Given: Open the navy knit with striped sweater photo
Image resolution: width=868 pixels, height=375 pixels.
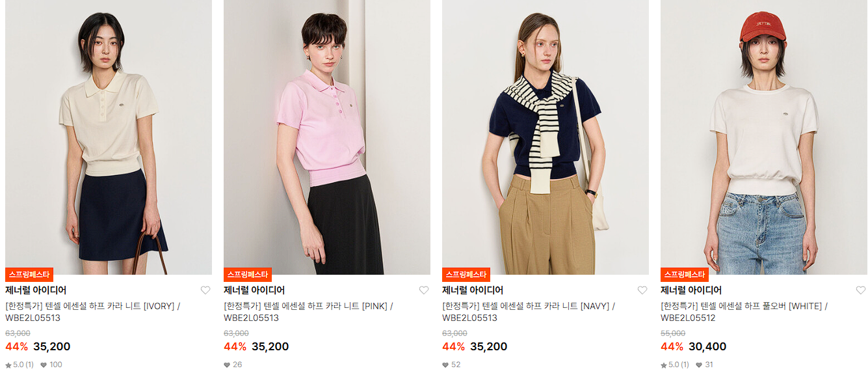Looking at the screenshot, I should point(546,137).
